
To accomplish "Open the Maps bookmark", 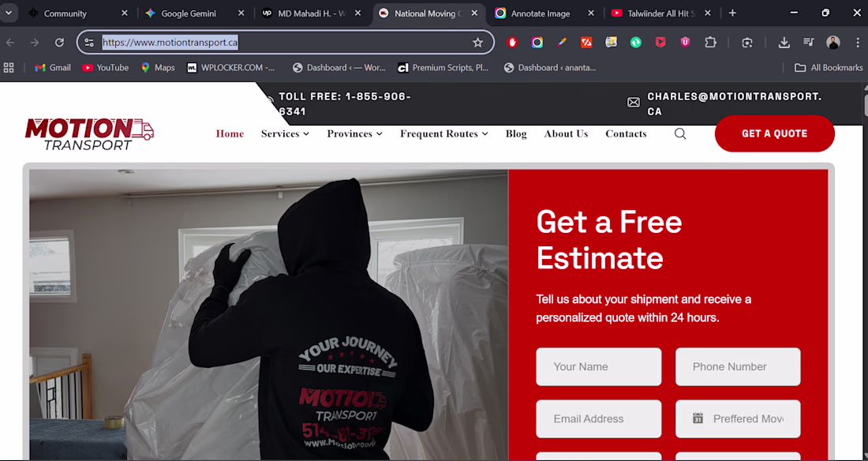I will pyautogui.click(x=158, y=68).
